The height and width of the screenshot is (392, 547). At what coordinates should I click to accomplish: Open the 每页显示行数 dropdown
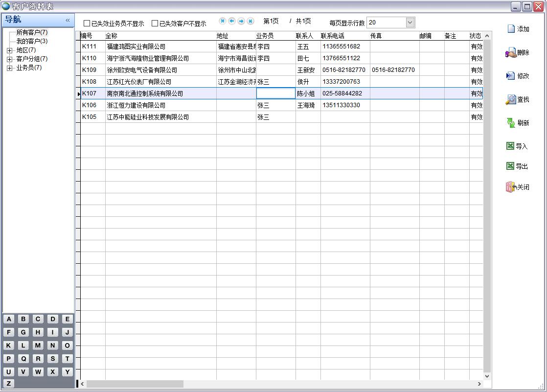coord(410,23)
